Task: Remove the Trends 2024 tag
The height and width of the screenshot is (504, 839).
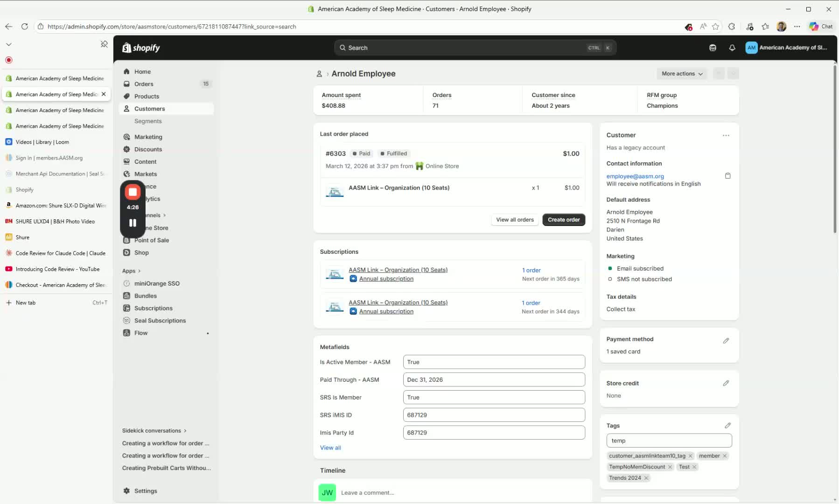Action: [x=646, y=478]
